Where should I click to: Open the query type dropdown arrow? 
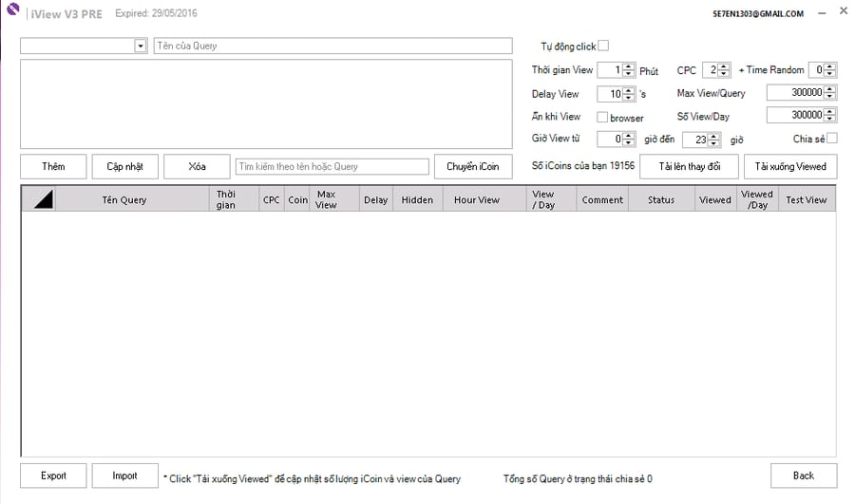point(141,46)
